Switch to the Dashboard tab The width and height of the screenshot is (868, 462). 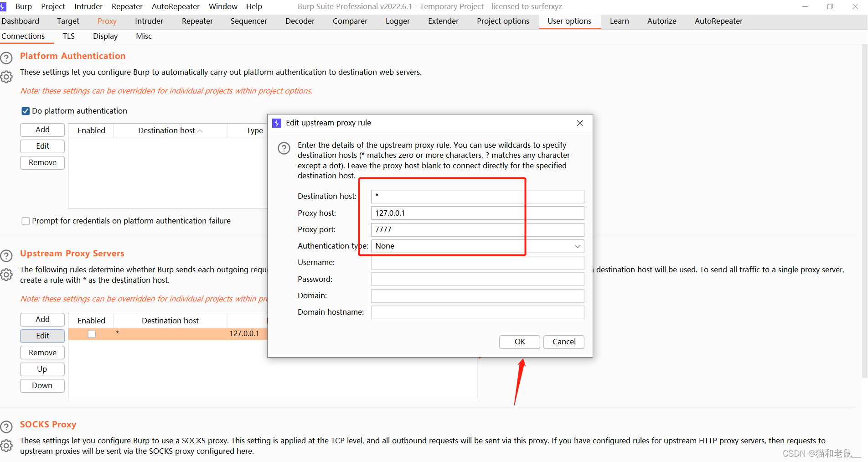[x=21, y=21]
